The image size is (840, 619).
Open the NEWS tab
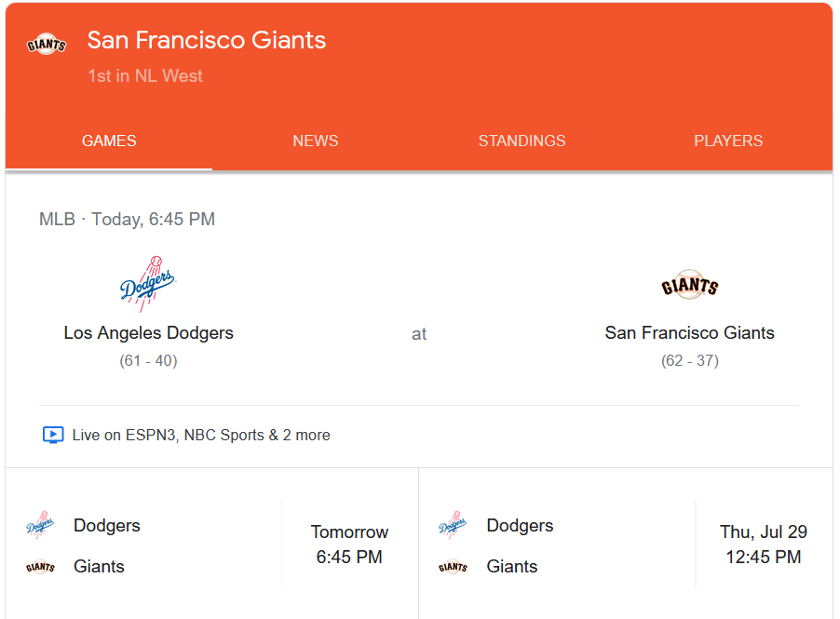(x=316, y=141)
